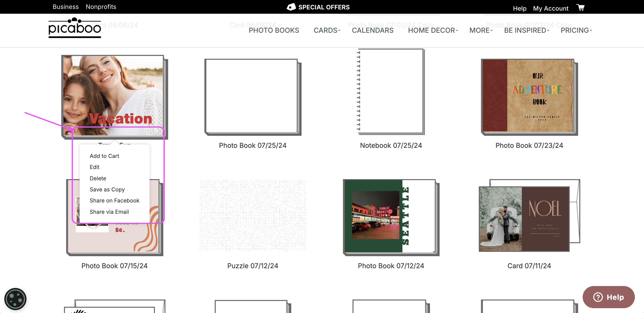Screen dimensions: 644x313
Task: Click the Photo Book 07/15/24 title
Action: click(x=114, y=266)
